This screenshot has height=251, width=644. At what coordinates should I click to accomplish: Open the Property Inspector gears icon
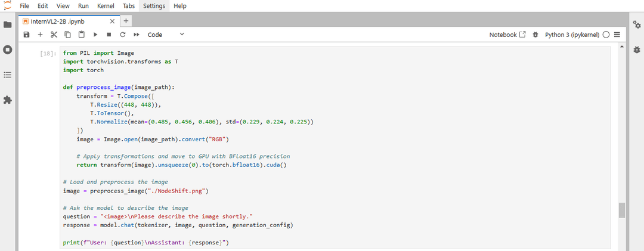tap(637, 24)
